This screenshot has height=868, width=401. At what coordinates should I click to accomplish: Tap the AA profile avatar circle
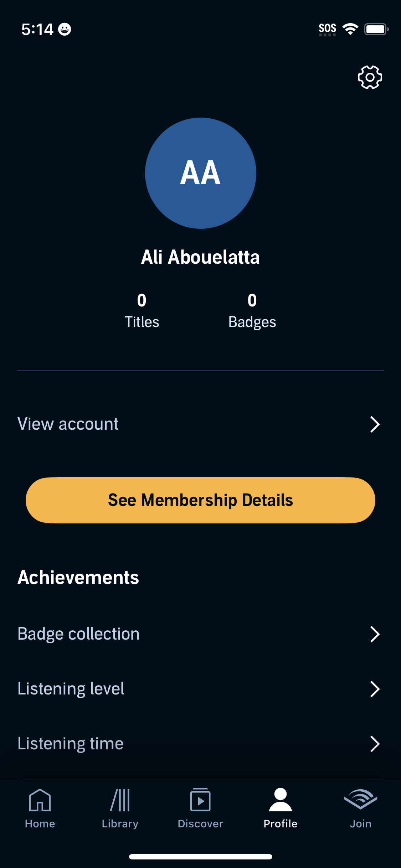tap(200, 173)
